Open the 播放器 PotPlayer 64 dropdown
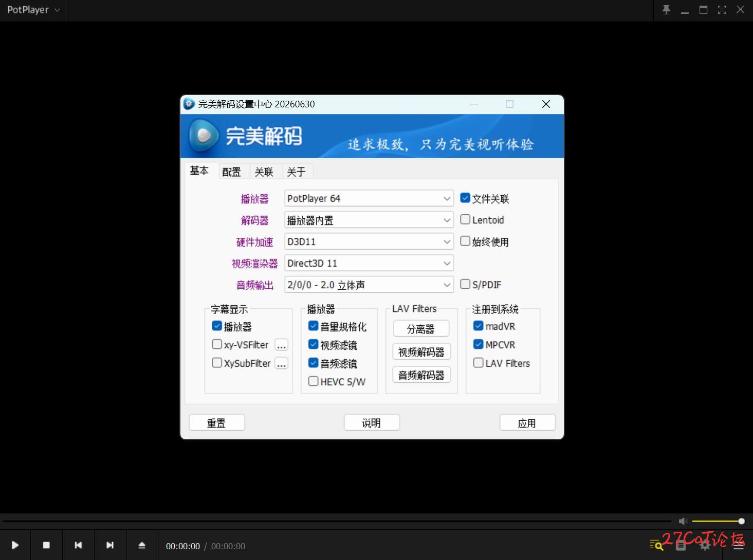This screenshot has height=560, width=753. (369, 198)
